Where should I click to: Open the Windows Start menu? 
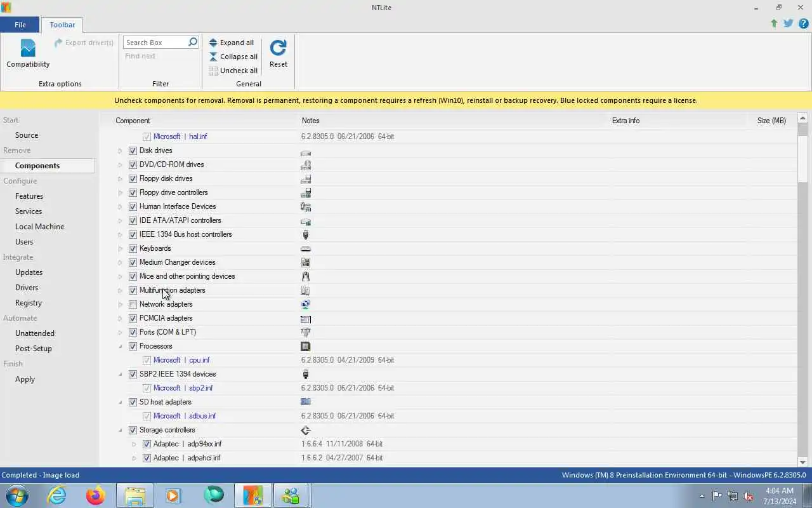[17, 495]
